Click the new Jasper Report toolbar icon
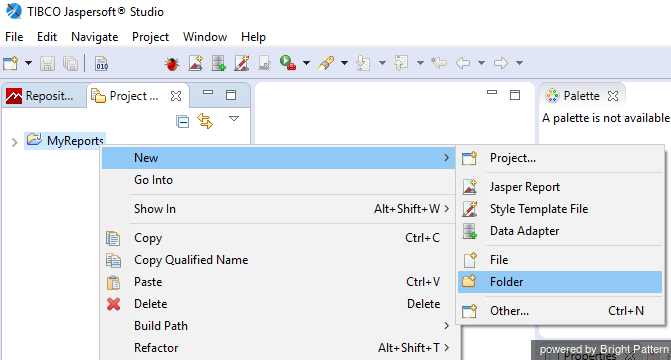Image resolution: width=671 pixels, height=360 pixels. [x=196, y=63]
